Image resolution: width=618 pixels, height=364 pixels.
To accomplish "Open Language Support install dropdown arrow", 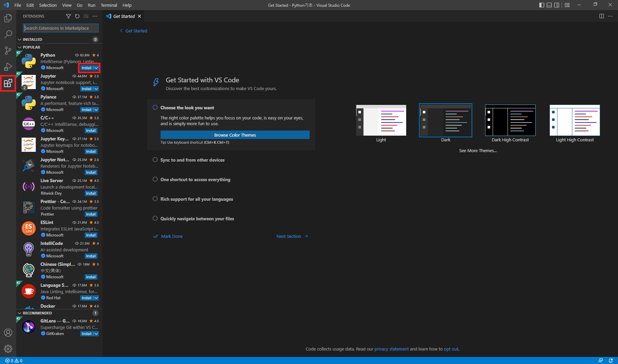I will 96,298.
